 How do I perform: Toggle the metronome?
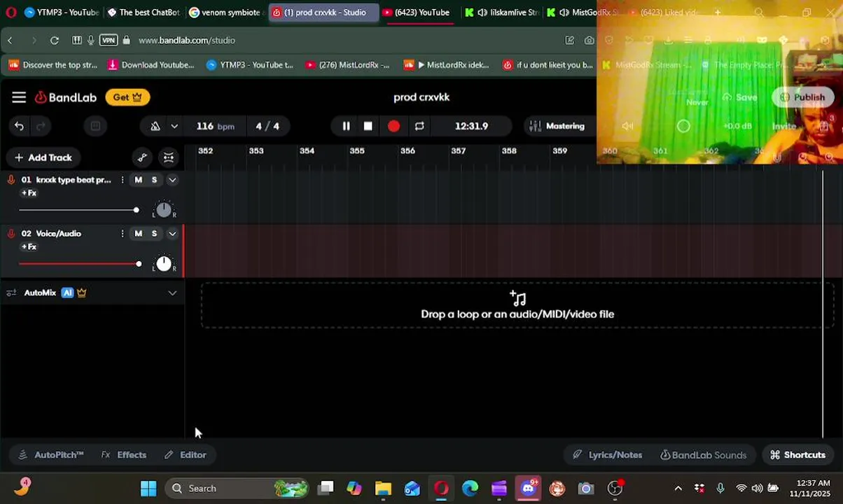[155, 126]
